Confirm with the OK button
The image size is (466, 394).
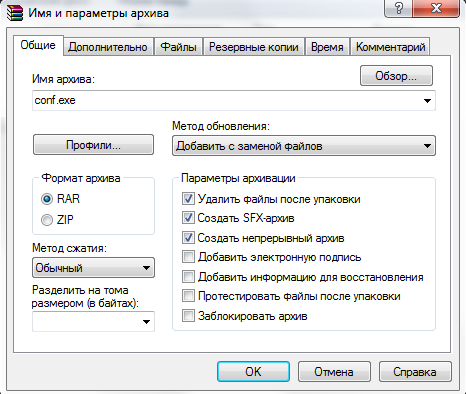pyautogui.click(x=253, y=371)
